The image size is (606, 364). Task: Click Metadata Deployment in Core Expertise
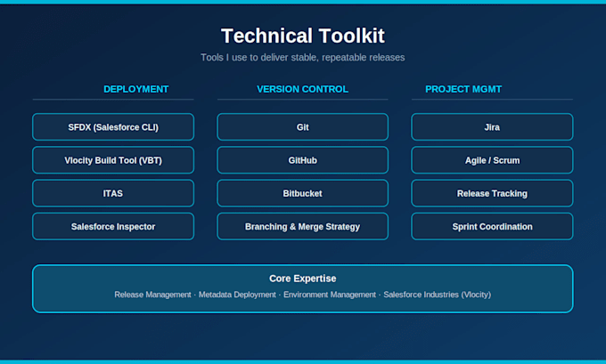click(x=237, y=295)
